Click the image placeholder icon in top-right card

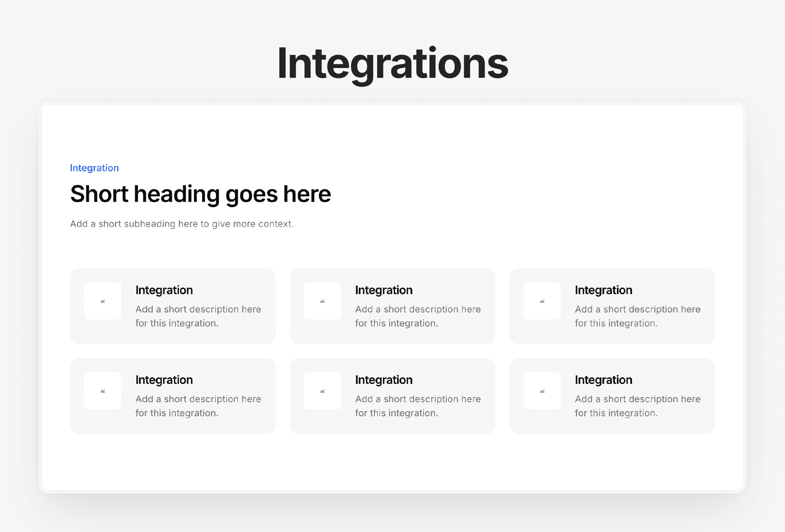click(542, 301)
